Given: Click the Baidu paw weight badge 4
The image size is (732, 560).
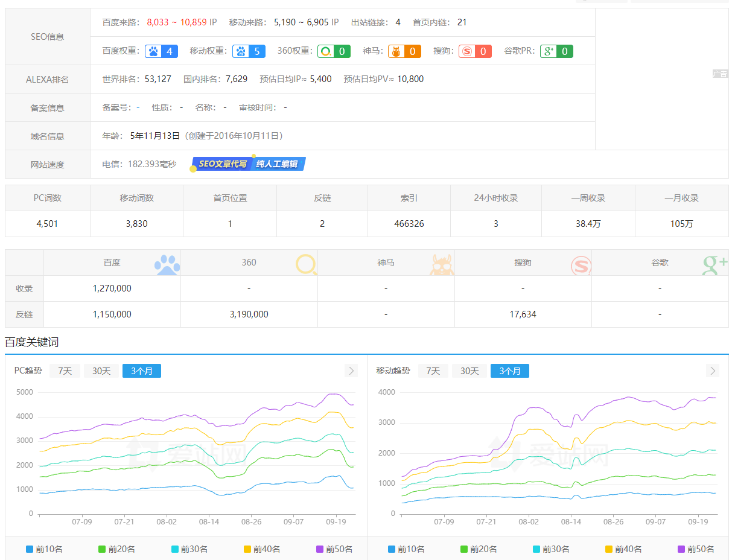Looking at the screenshot, I should [x=162, y=51].
